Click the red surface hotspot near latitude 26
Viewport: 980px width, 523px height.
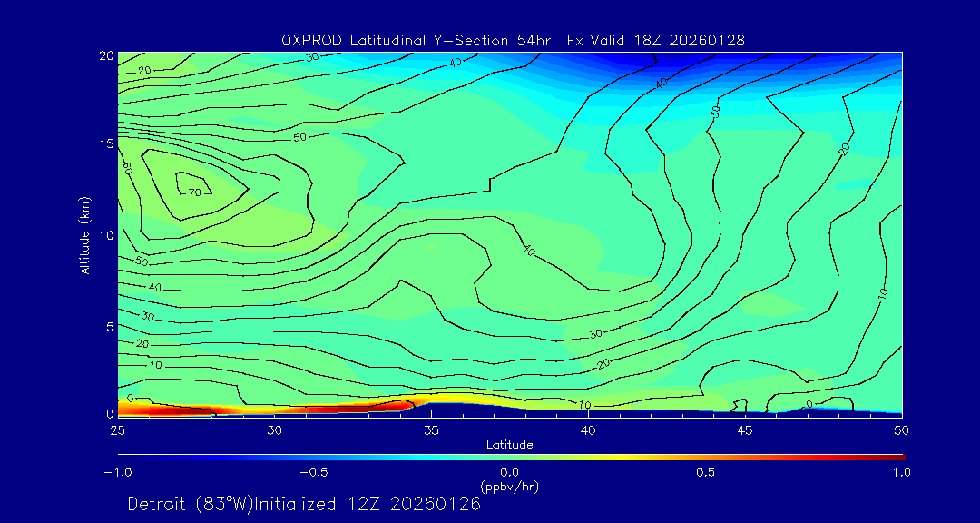(x=152, y=410)
